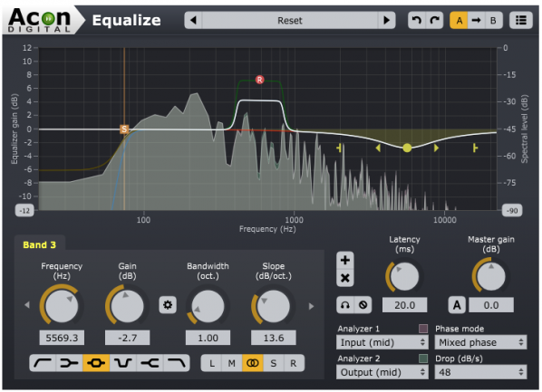Select the yellow Band 3 node

(x=407, y=148)
